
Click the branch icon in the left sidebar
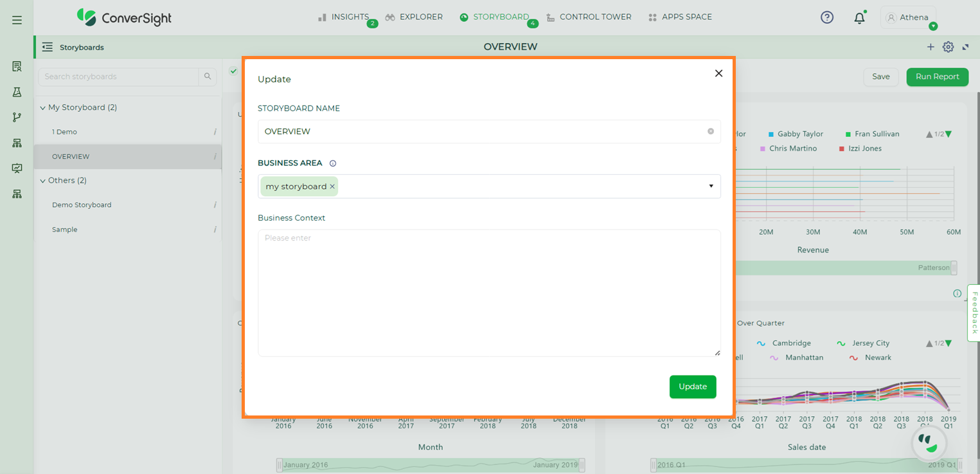[17, 117]
